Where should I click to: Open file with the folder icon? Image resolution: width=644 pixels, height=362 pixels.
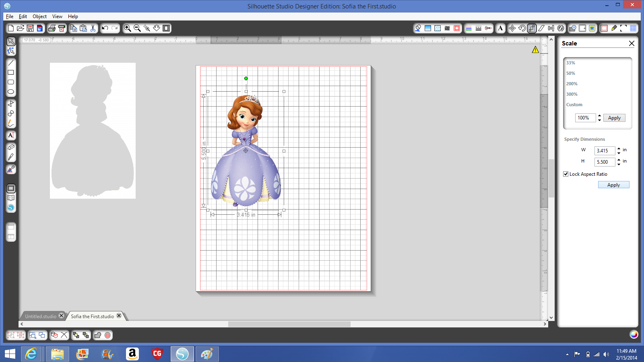click(21, 28)
